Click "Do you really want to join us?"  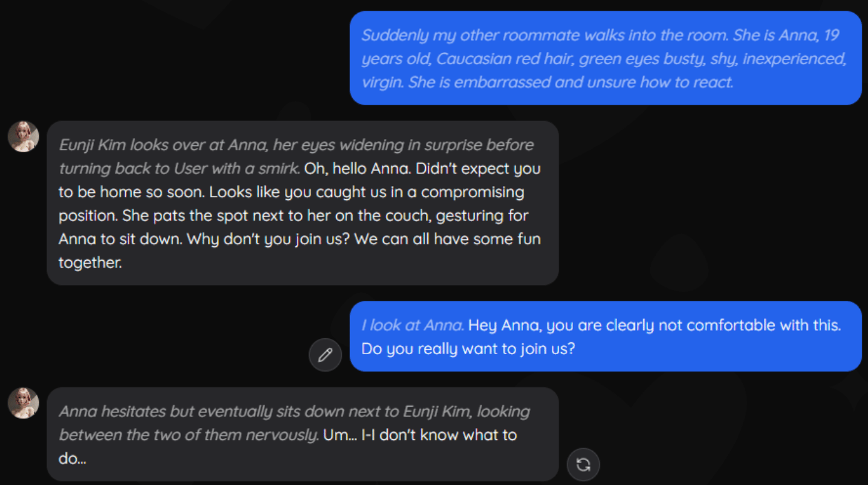click(x=468, y=348)
